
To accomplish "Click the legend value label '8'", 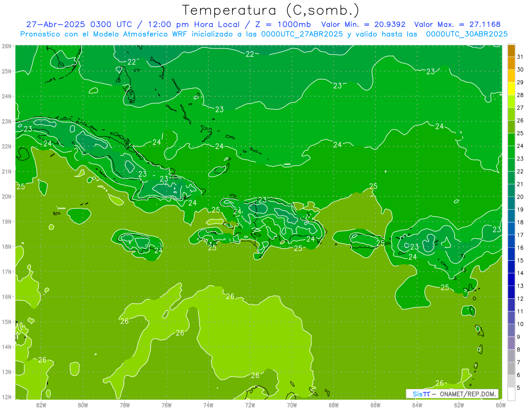I will coord(519,349).
